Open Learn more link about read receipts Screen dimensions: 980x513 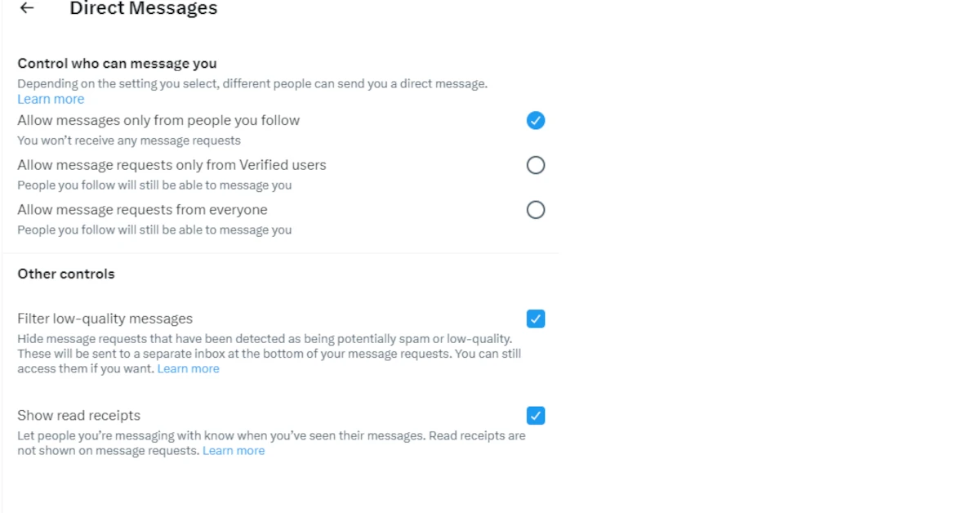click(234, 451)
